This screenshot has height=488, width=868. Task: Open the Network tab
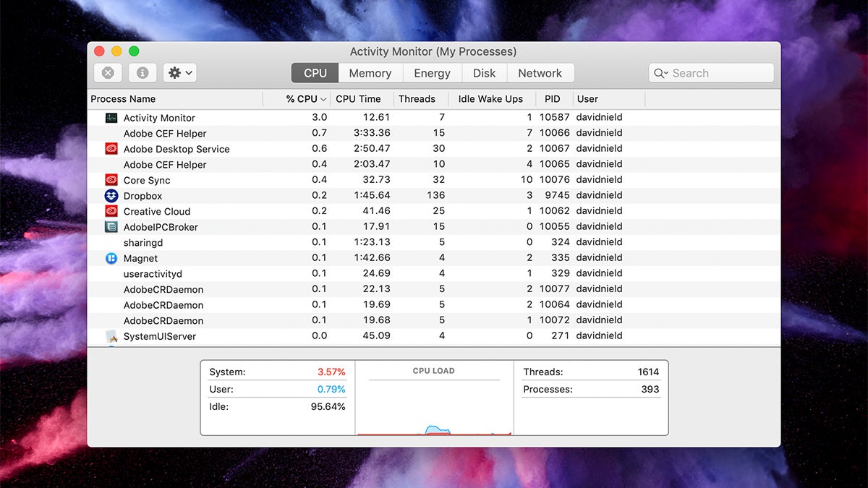[540, 72]
